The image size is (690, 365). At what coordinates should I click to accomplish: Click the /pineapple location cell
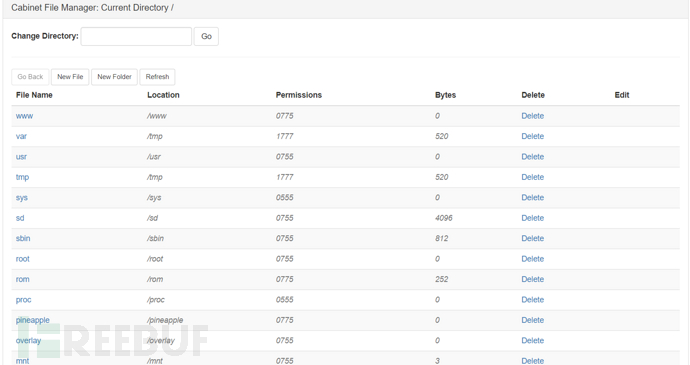coord(165,320)
